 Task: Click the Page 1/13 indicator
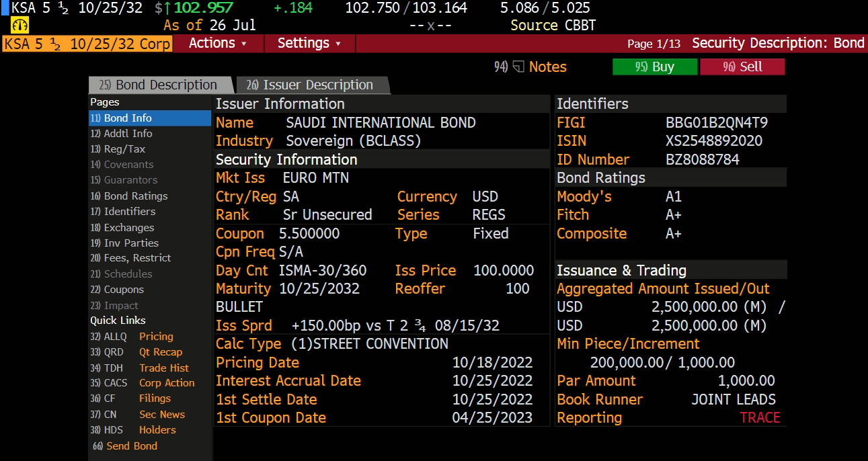(654, 44)
